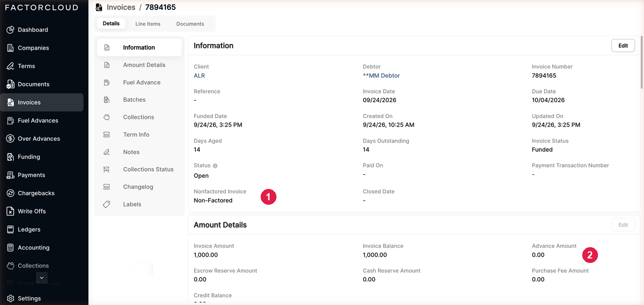Expand sidebar with the down chevron button
The height and width of the screenshot is (305, 644).
click(42, 278)
